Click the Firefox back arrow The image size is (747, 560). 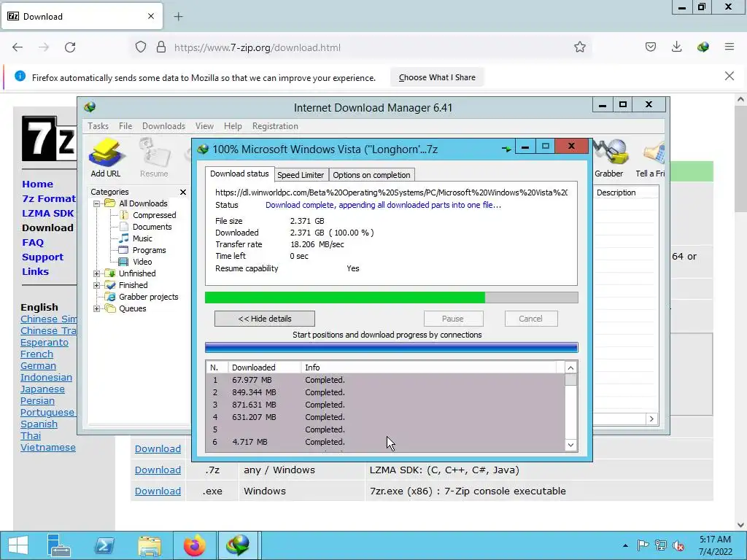pyautogui.click(x=18, y=47)
